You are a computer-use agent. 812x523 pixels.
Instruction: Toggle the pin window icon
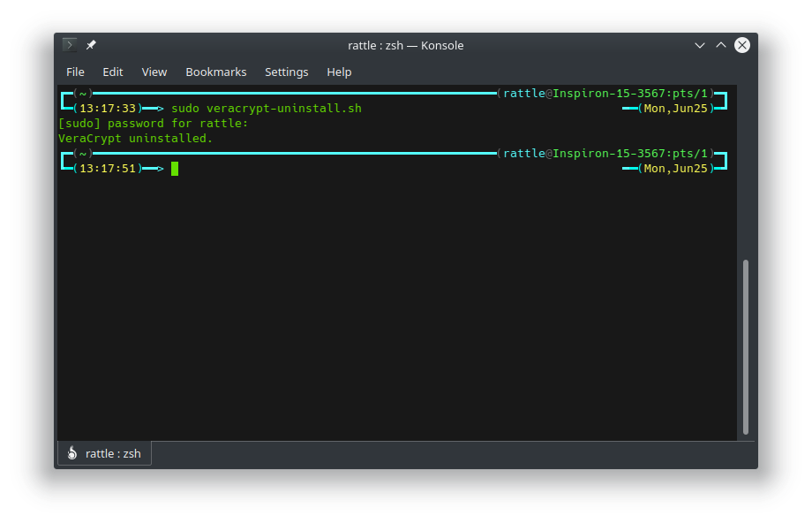[x=91, y=45]
